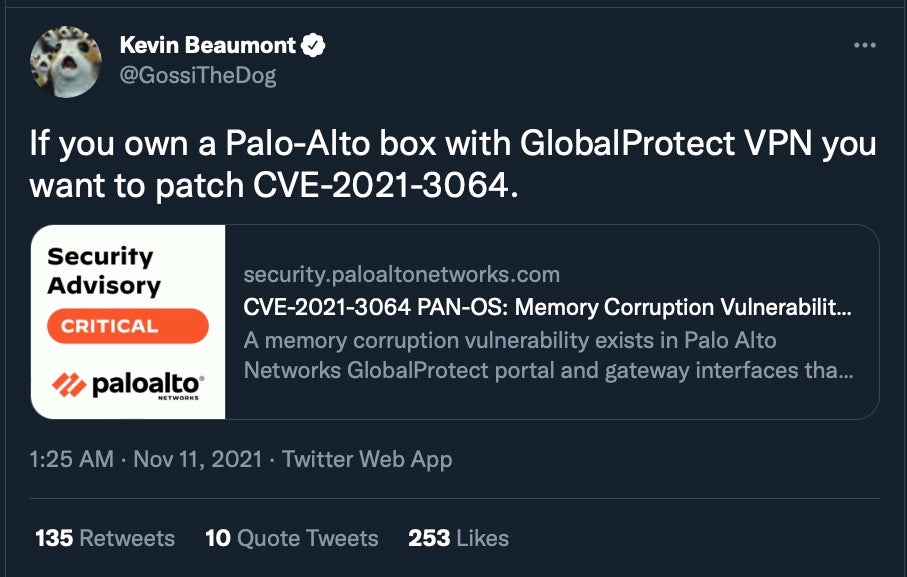This screenshot has height=577, width=907.
Task: Open the @GossiTheDog handle
Action: click(x=197, y=75)
